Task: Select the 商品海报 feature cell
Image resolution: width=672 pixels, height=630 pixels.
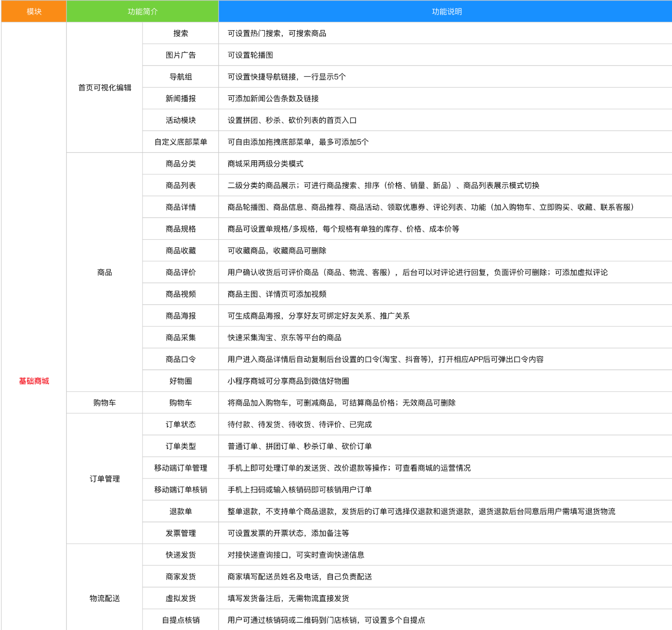Action: pyautogui.click(x=181, y=316)
